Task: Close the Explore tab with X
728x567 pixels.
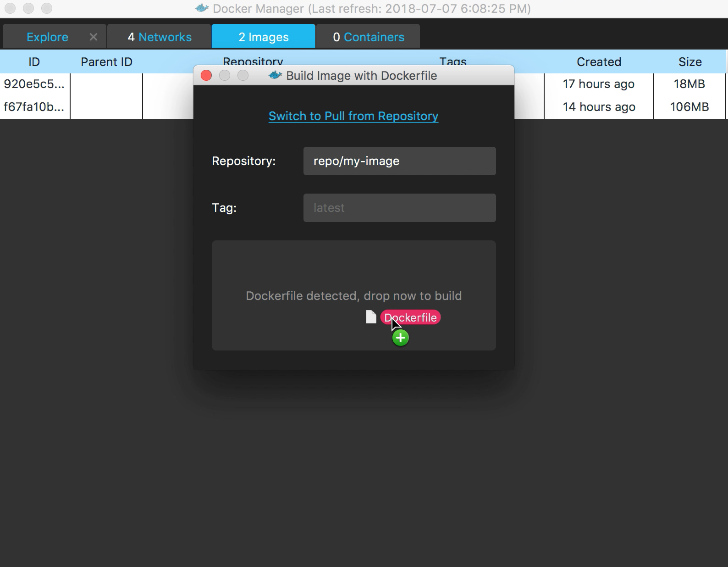Action: pos(94,37)
